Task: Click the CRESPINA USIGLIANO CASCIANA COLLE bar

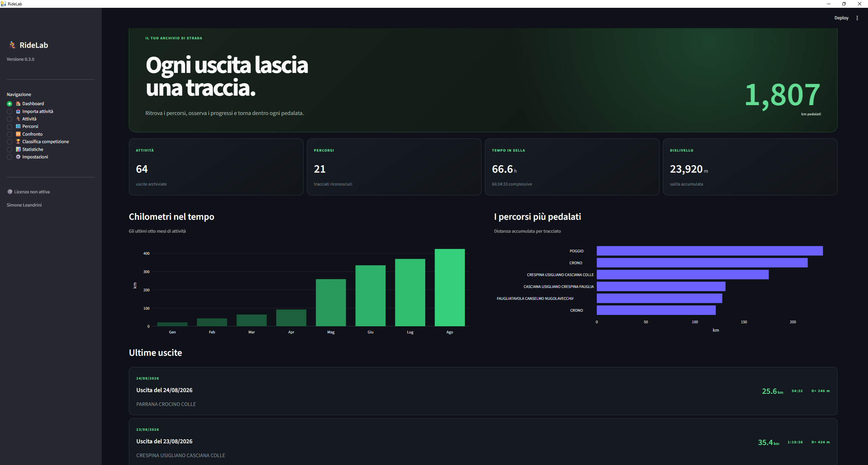Action: click(x=683, y=275)
